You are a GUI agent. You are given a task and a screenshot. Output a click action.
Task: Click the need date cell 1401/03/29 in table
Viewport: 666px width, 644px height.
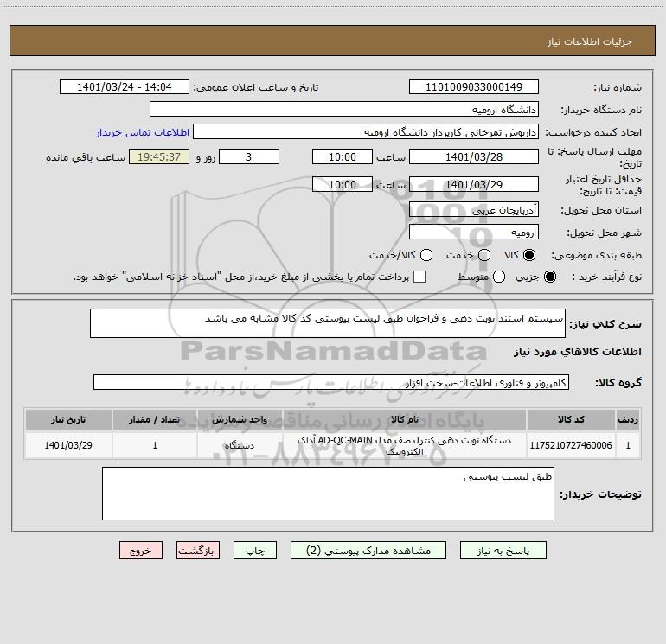(68, 445)
